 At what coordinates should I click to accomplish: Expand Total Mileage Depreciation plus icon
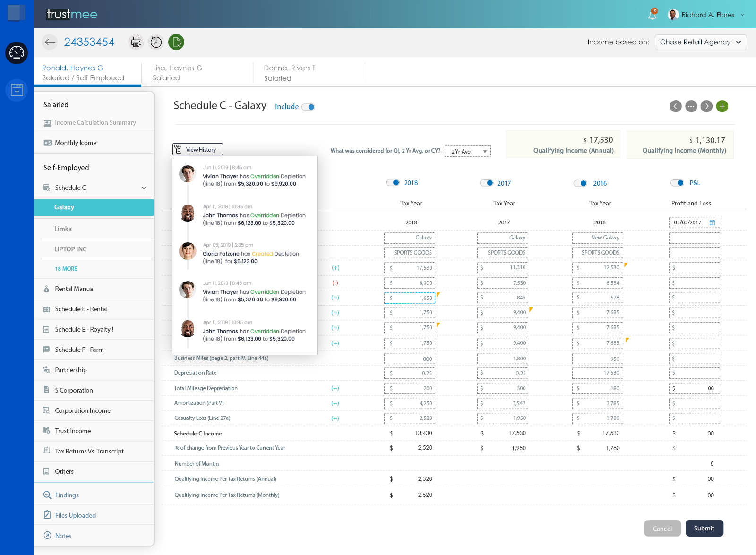pyautogui.click(x=335, y=388)
